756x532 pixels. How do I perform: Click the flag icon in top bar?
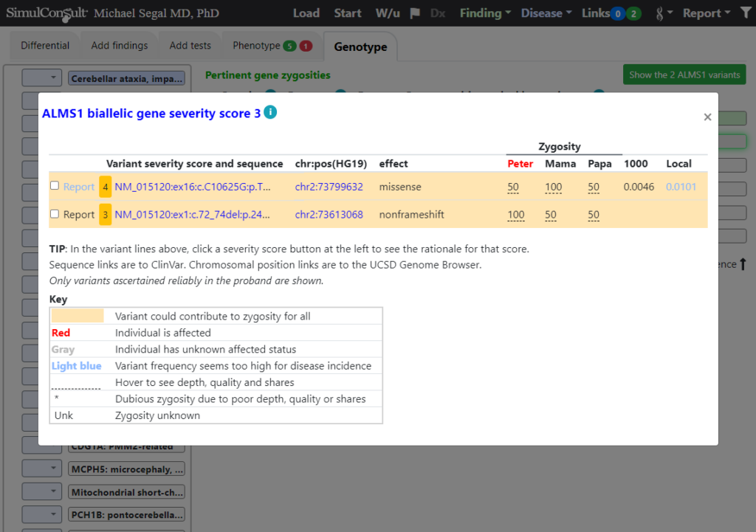point(416,13)
